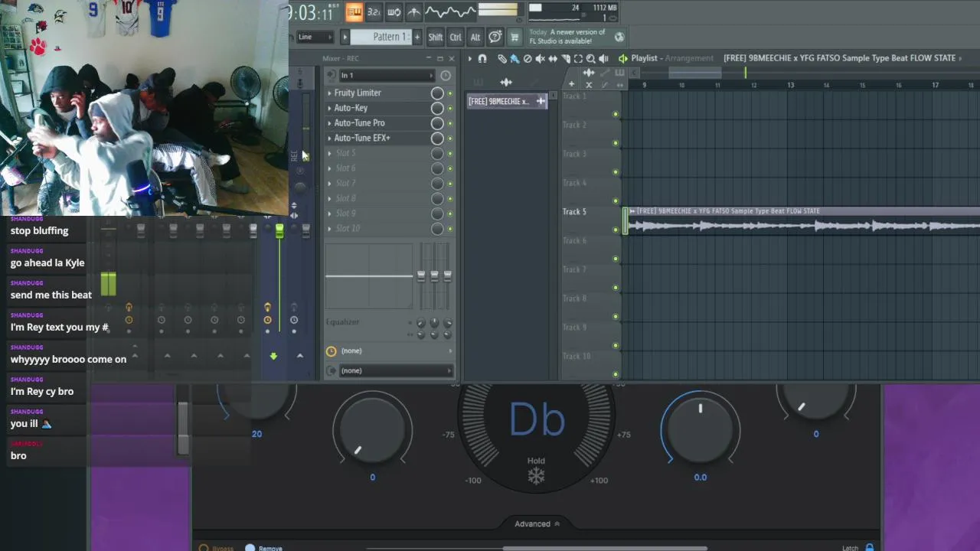
Task: Open the In 1 input dropdown
Action: coord(387,75)
